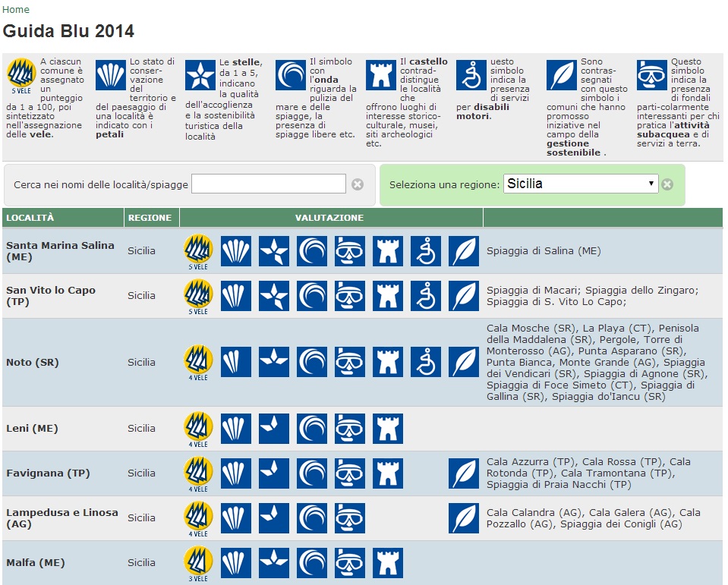The width and height of the screenshot is (728, 585).
Task: Click the castle icon in Malfa row
Action: (x=387, y=563)
